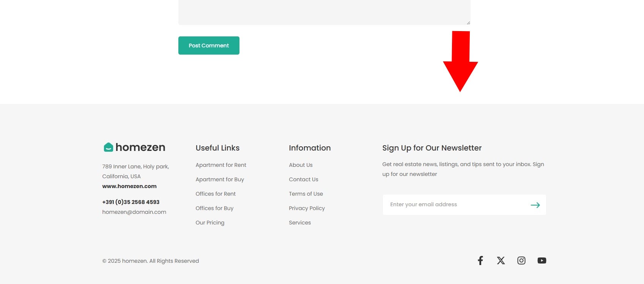This screenshot has width=644, height=284.
Task: Read the Terms of Use
Action: (x=305, y=194)
